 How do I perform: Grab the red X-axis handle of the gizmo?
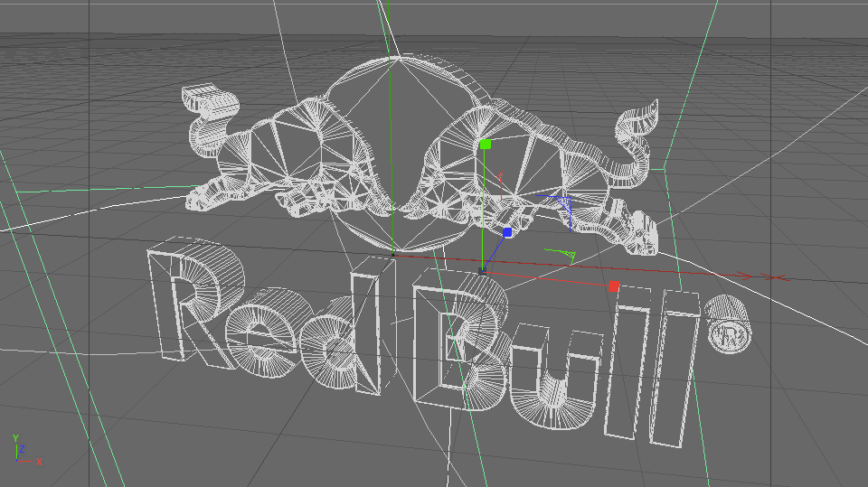click(613, 286)
